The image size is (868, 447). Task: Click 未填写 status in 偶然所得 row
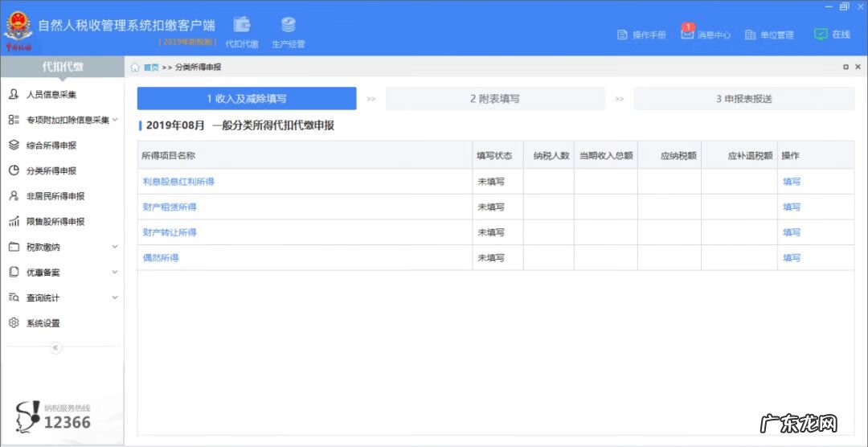coord(492,258)
